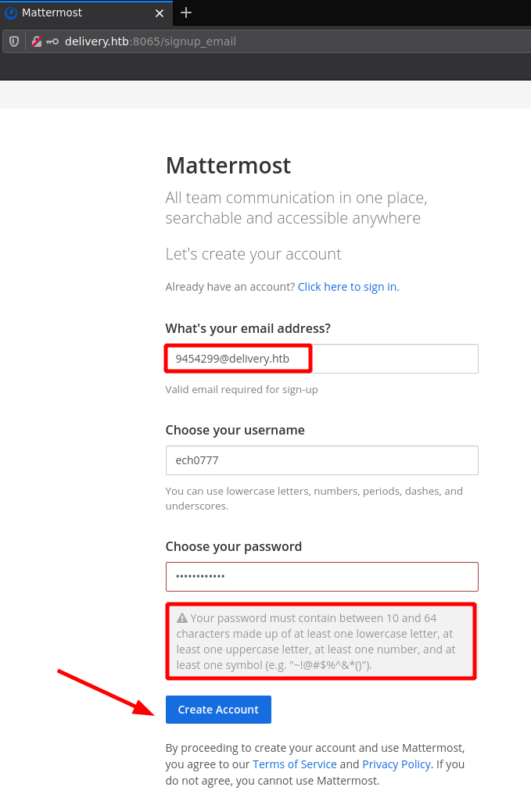The height and width of the screenshot is (812, 531).
Task: Open a new browser tab
Action: [x=186, y=13]
